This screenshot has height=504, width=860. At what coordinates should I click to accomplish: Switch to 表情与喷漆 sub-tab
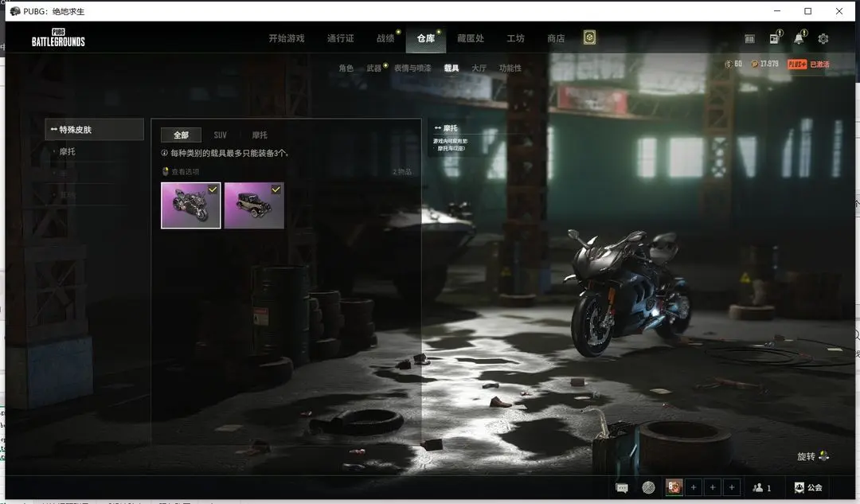tap(412, 68)
